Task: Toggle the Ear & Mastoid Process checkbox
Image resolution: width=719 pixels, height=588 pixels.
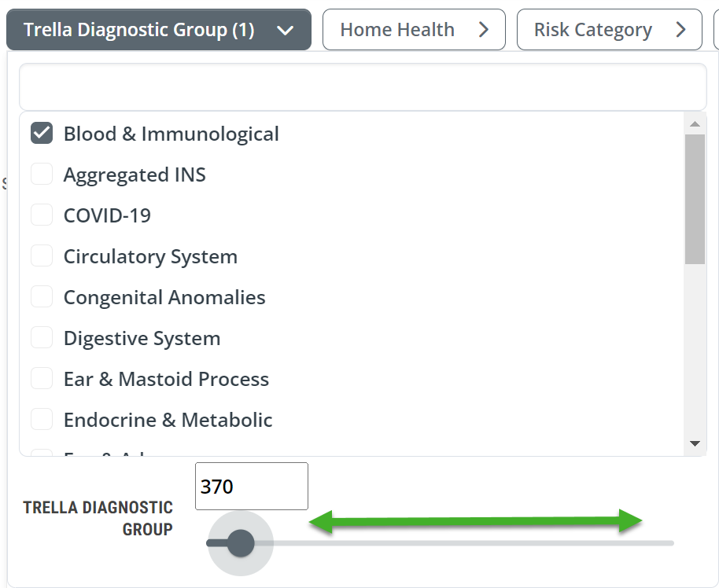Action: click(x=42, y=379)
